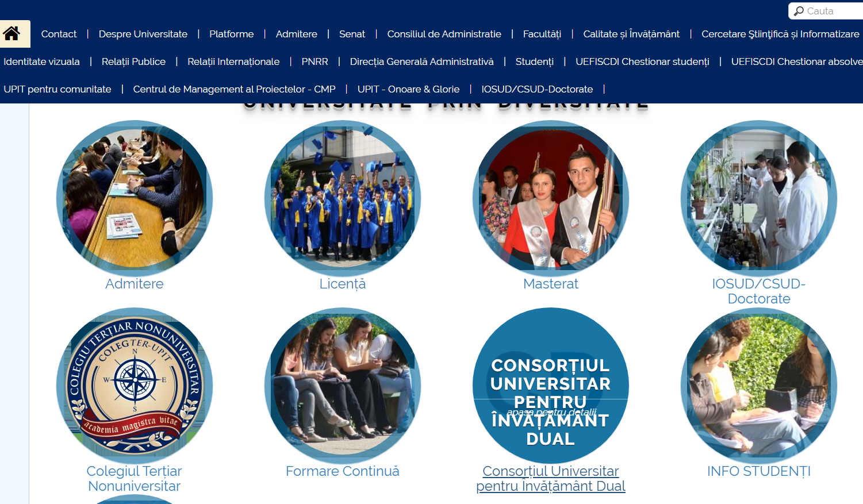
Task: Open IOSUD/CSUD-Doctorate in the navigation bar
Action: coord(537,89)
